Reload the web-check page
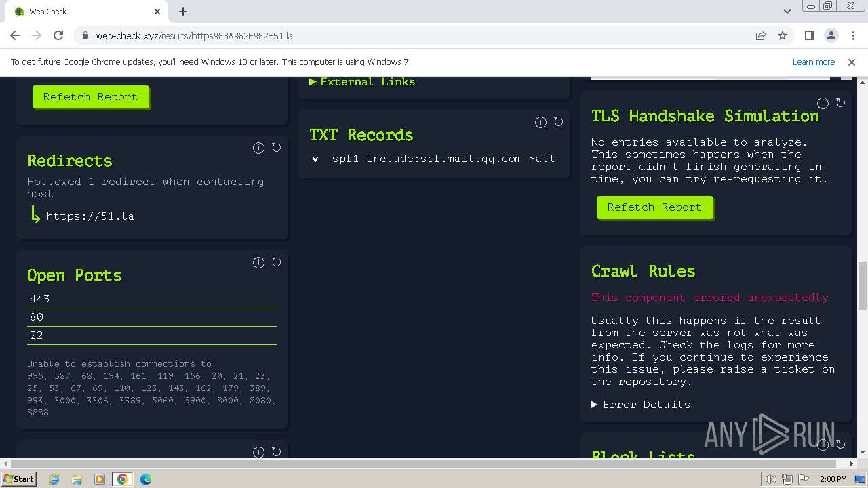Screen dimensions: 868x488 (x=58, y=35)
